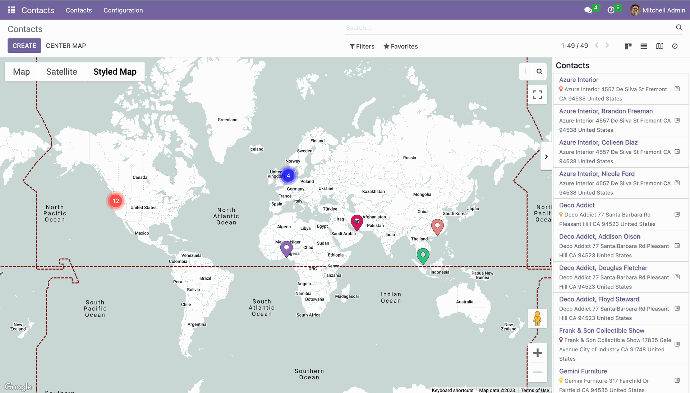Viewport: 690px width, 393px height.
Task: Open the Favorites dropdown
Action: [x=400, y=46]
